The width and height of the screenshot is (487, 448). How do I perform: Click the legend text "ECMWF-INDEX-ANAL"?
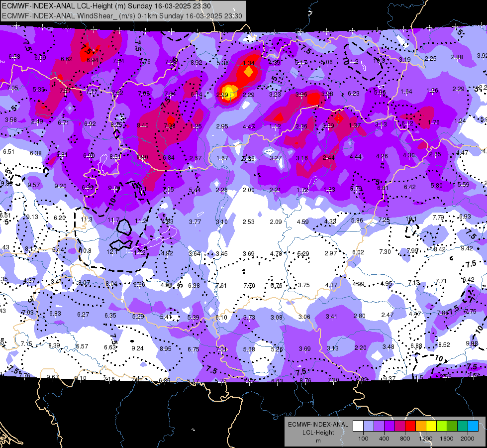click(318, 425)
